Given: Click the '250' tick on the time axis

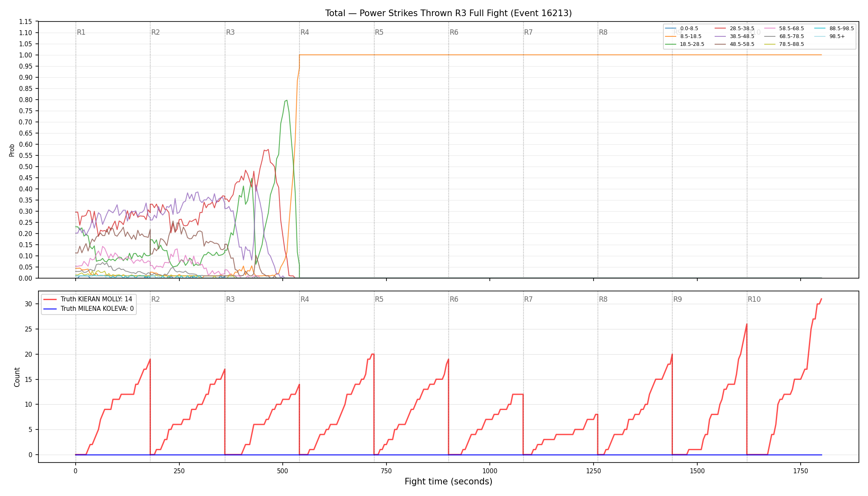Looking at the screenshot, I should [179, 471].
